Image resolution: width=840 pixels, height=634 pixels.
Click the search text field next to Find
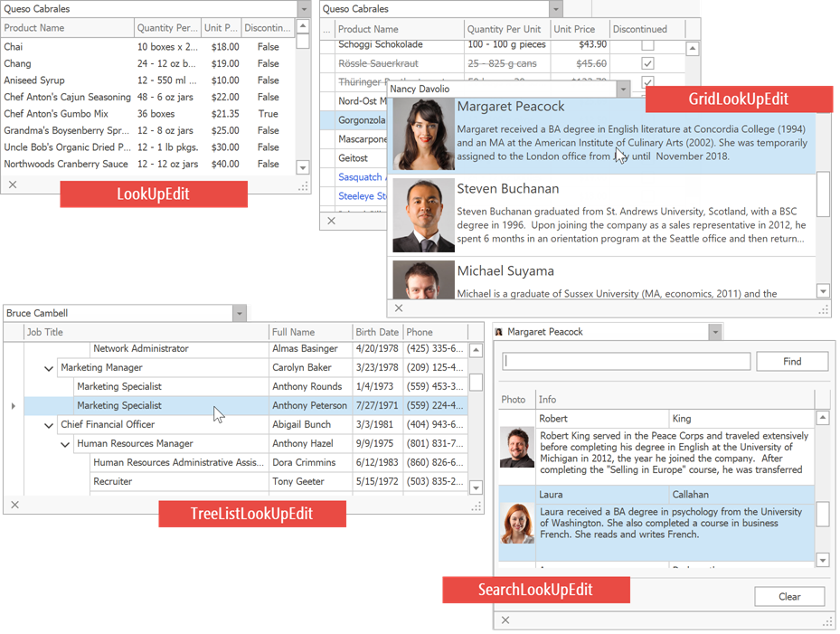(627, 361)
